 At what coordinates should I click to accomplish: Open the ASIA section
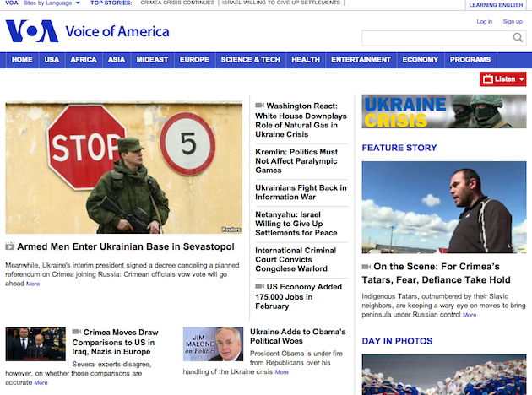tap(117, 60)
